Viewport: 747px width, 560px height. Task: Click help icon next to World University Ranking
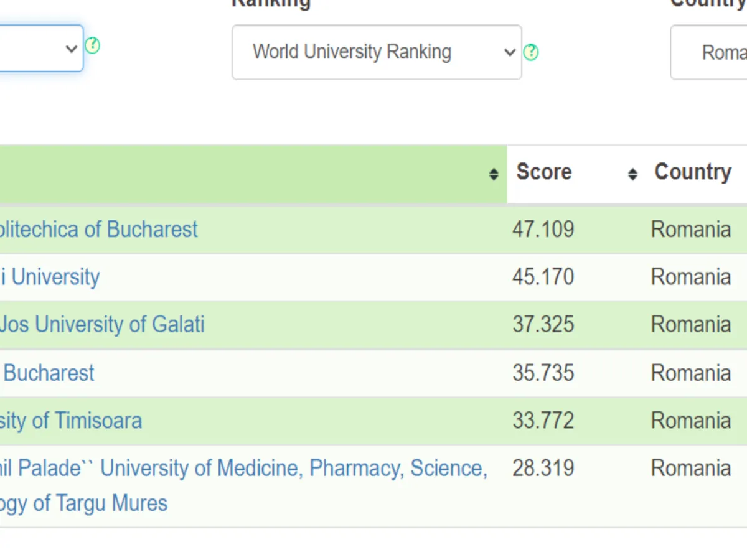(530, 52)
